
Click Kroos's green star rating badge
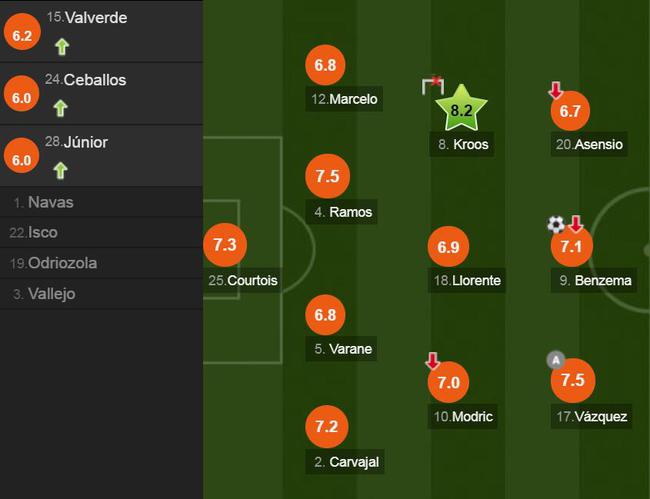tap(461, 109)
